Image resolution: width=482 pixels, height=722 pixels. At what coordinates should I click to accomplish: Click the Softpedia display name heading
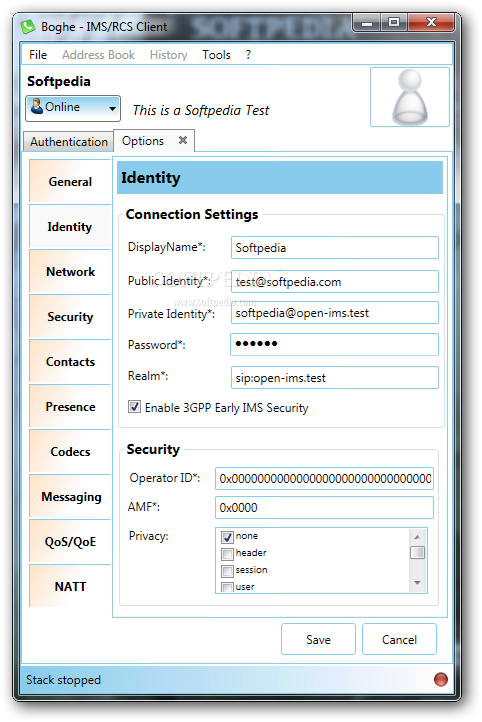[x=58, y=81]
